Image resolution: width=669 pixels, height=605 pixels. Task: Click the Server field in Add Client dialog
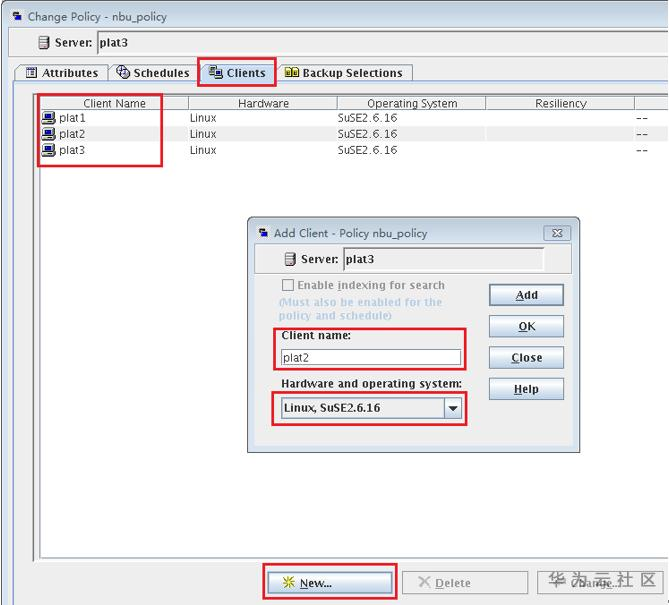(x=443, y=259)
